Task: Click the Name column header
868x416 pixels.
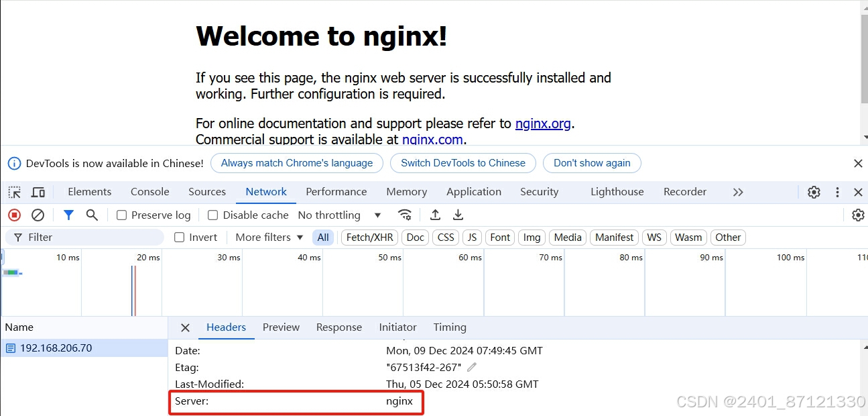Action: (x=84, y=327)
